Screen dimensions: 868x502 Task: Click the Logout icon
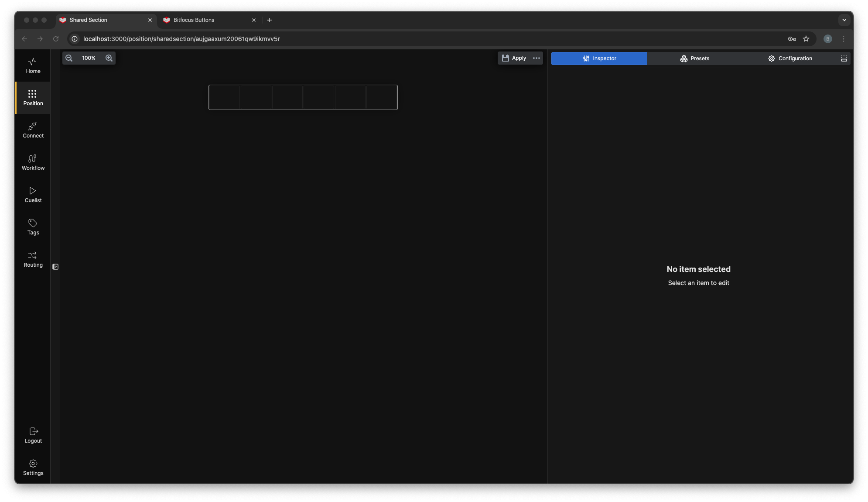pyautogui.click(x=33, y=431)
